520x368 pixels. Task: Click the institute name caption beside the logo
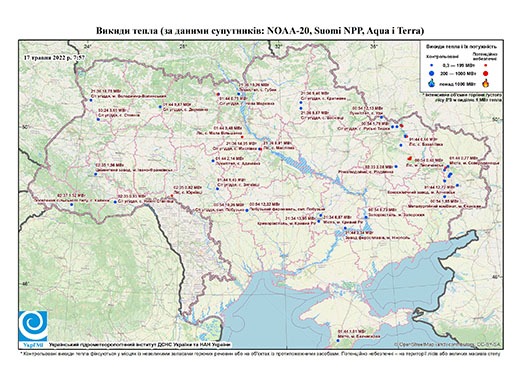[x=140, y=344]
